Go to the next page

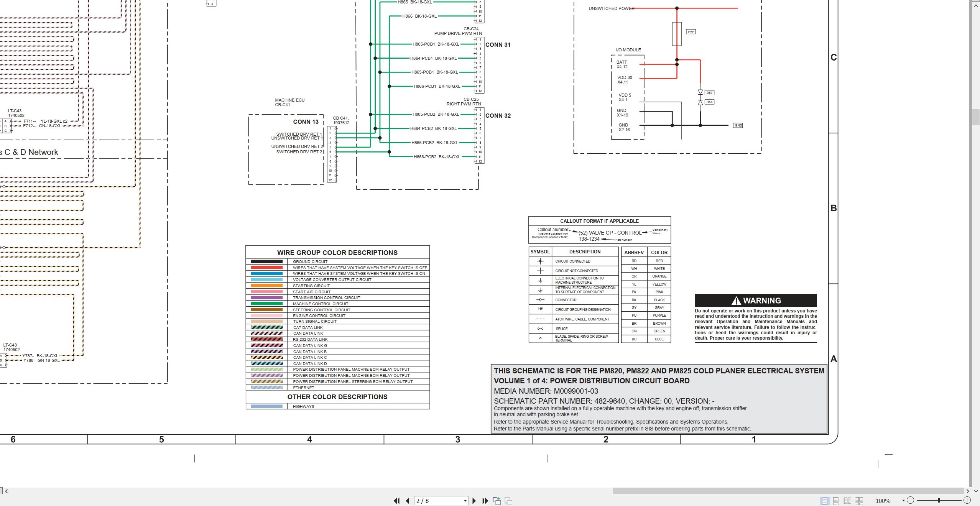(x=474, y=501)
